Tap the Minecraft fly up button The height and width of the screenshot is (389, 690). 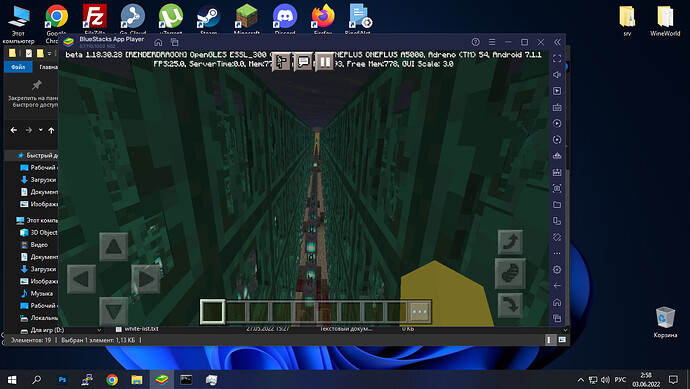point(510,242)
